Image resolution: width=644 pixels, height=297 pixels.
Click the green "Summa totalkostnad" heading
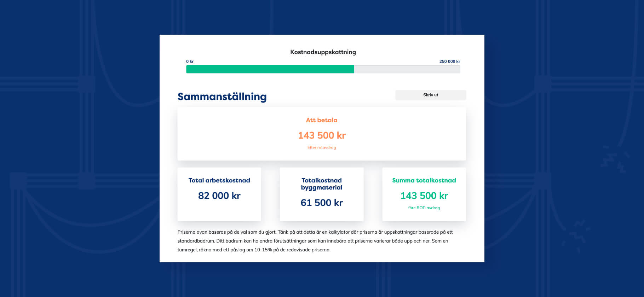click(424, 180)
